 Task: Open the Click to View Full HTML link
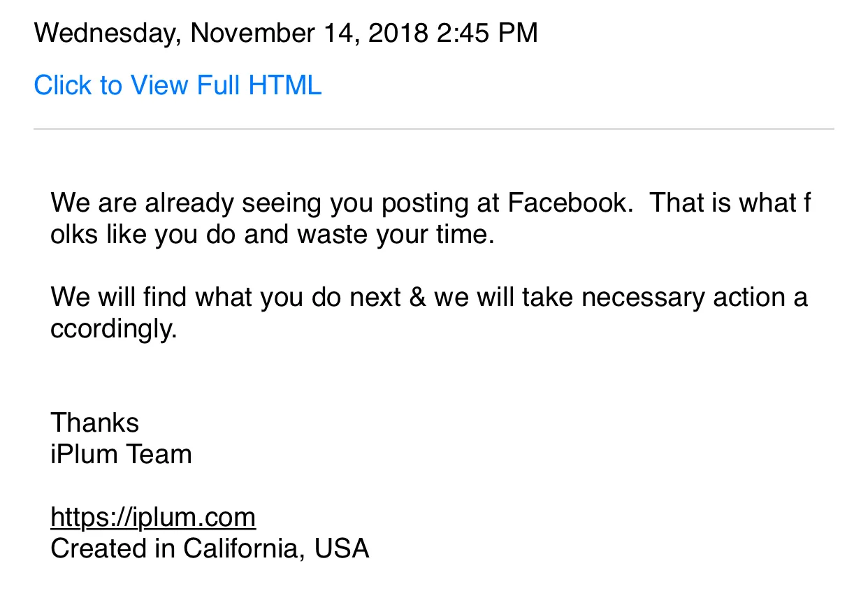(178, 86)
